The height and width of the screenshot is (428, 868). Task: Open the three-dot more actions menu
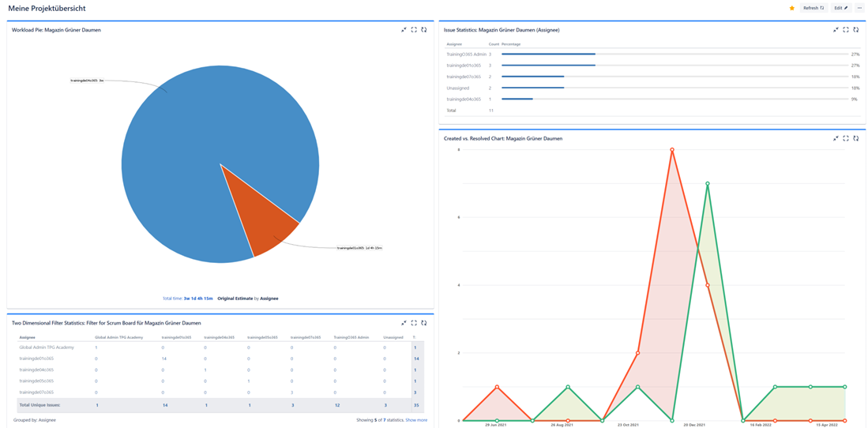pyautogui.click(x=859, y=8)
